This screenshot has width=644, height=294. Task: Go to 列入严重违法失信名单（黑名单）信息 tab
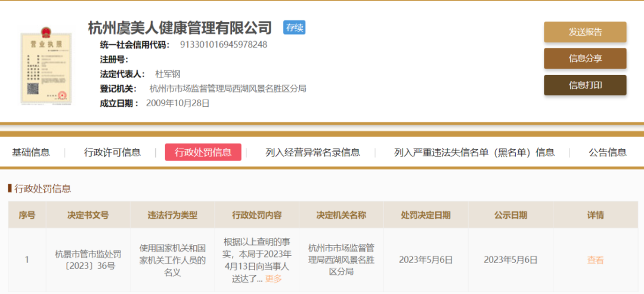tap(474, 152)
